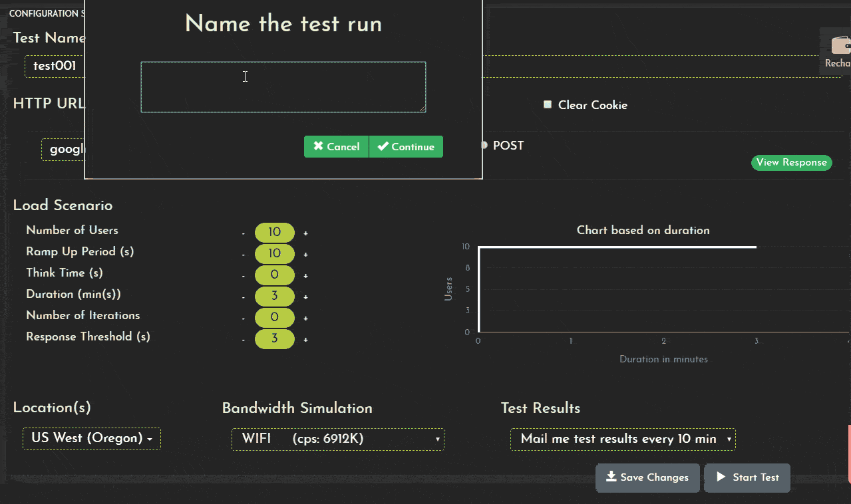Screen dimensions: 851x504
Task: Click inside the test run name box
Action: tap(283, 86)
